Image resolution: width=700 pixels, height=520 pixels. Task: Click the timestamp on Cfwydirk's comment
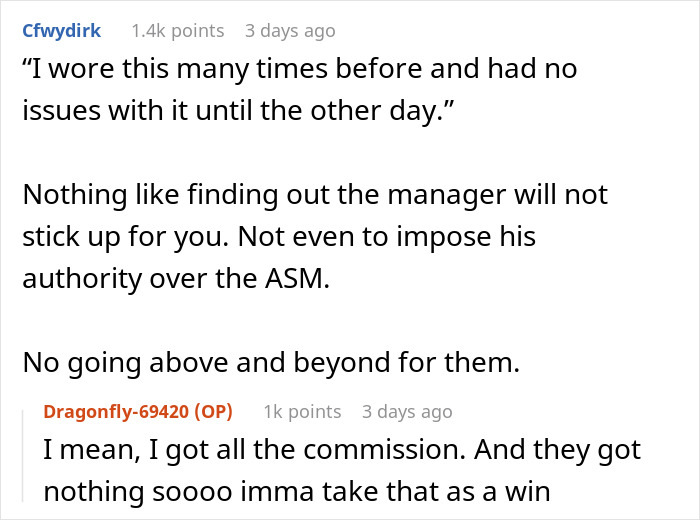click(x=290, y=31)
